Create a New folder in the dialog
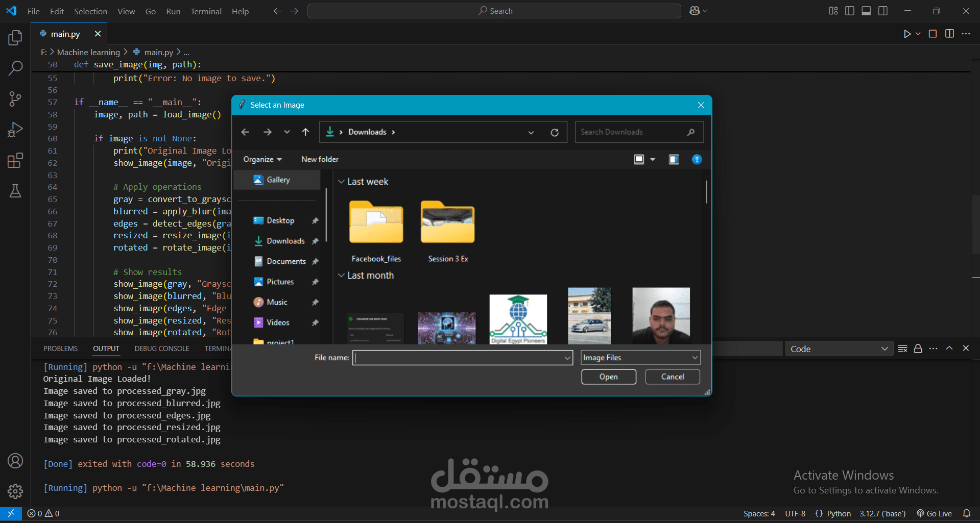The height and width of the screenshot is (523, 980). coord(320,159)
